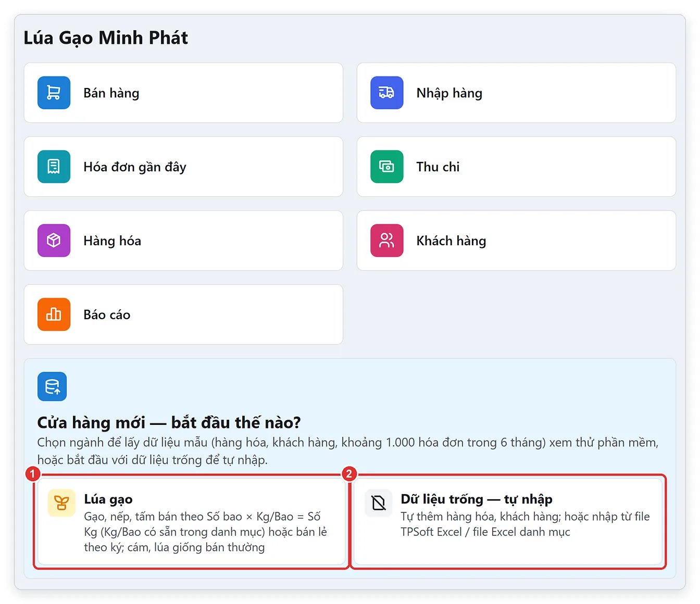The width and height of the screenshot is (700, 604).
Task: Open Hóa đơn gần đây
Action: (183, 167)
